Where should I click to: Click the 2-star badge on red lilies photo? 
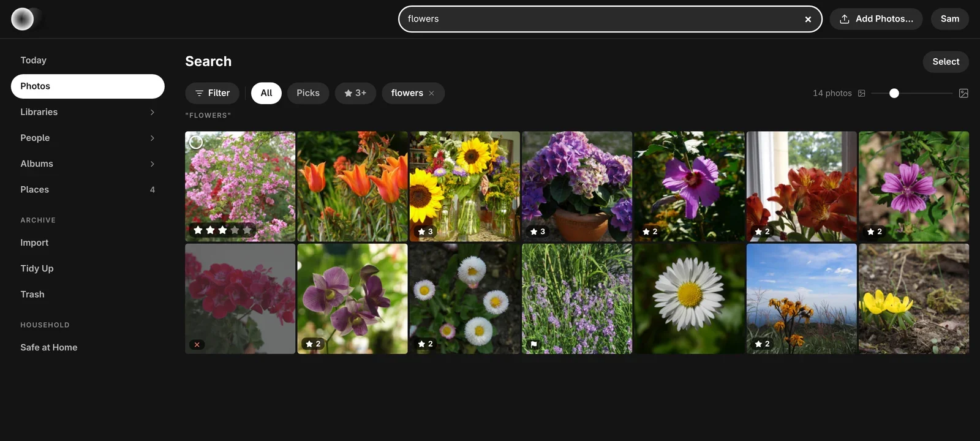[x=763, y=232]
